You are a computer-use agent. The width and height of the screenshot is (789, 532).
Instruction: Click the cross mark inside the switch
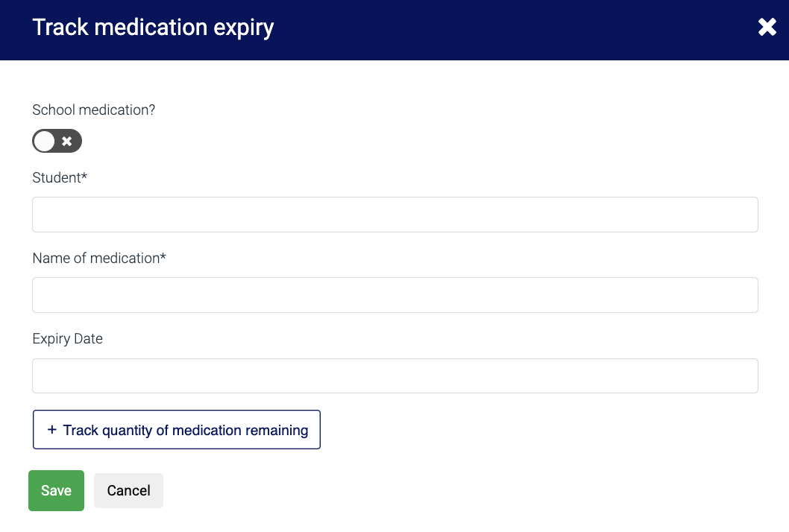67,141
